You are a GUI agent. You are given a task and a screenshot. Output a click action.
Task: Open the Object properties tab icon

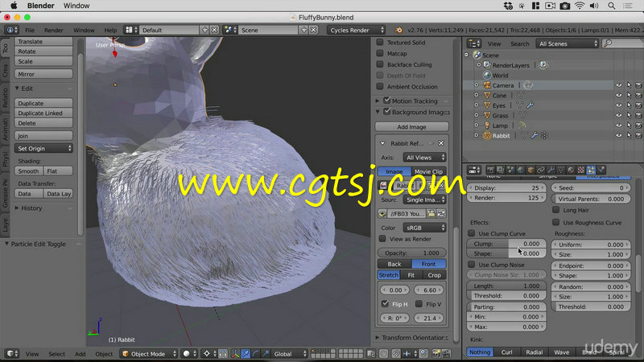point(531,170)
